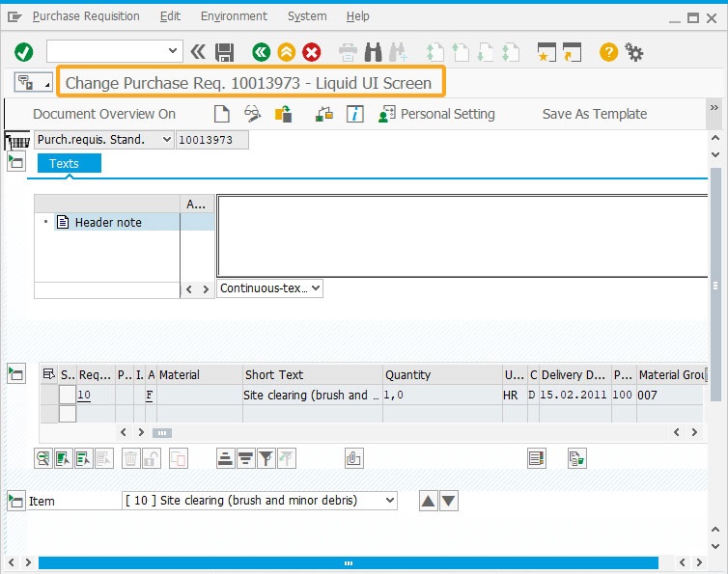Click the Save floppy disk icon
The image size is (728, 574).
click(224, 52)
